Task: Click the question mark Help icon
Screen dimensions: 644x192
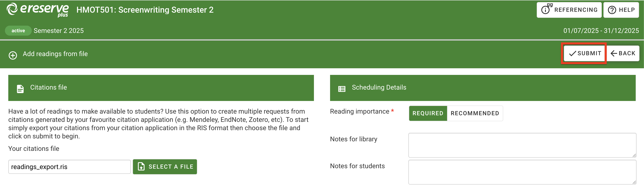Action: [612, 10]
